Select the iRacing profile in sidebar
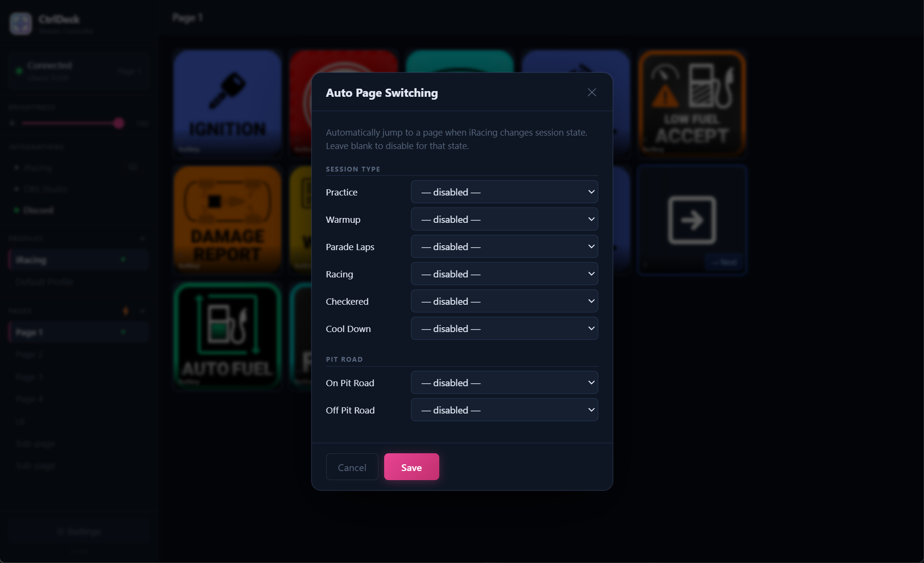 tap(78, 260)
